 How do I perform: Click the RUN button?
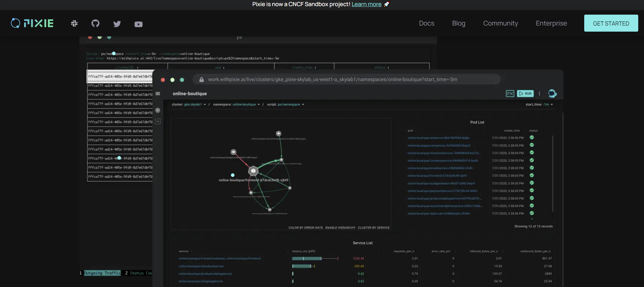tap(525, 94)
